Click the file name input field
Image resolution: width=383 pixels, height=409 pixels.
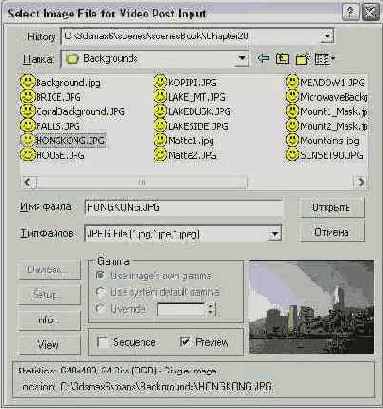pos(184,208)
